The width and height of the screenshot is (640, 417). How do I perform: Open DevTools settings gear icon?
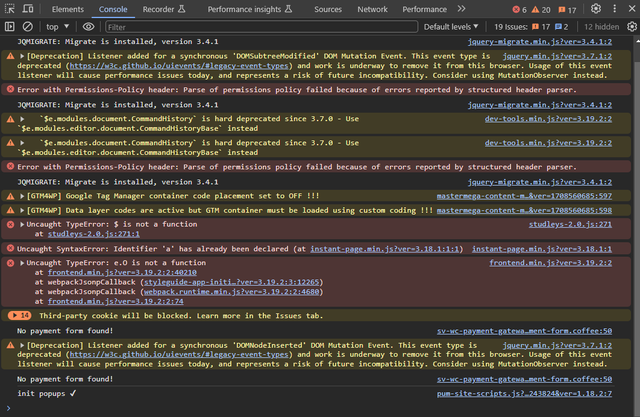596,9
